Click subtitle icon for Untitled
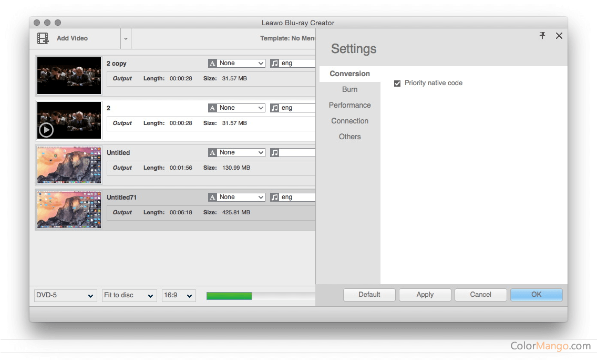The width and height of the screenshot is (597, 364). pyautogui.click(x=212, y=152)
